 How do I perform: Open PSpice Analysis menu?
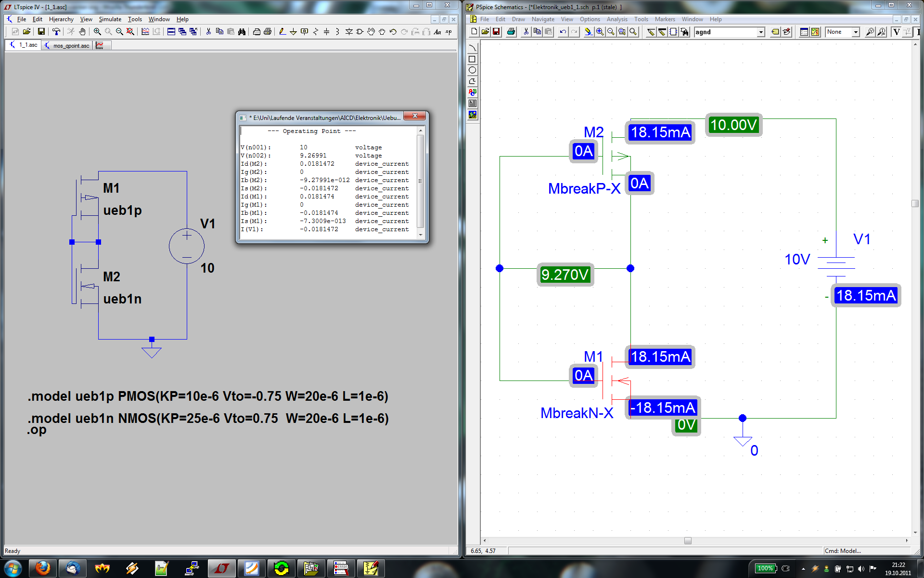[x=617, y=19]
